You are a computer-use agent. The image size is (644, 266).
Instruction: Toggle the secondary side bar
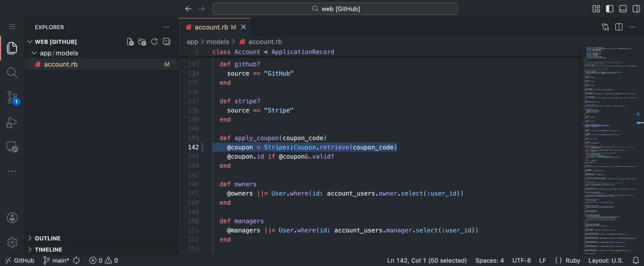637,8
